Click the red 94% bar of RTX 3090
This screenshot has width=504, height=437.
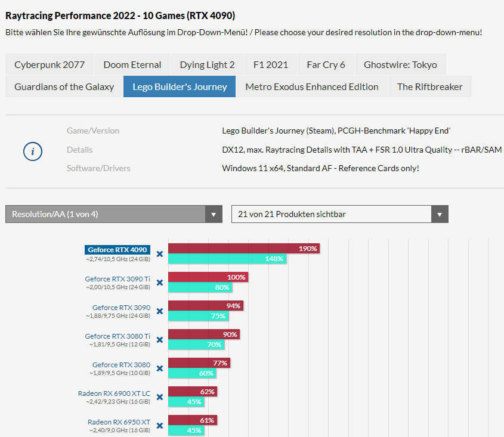click(x=206, y=306)
